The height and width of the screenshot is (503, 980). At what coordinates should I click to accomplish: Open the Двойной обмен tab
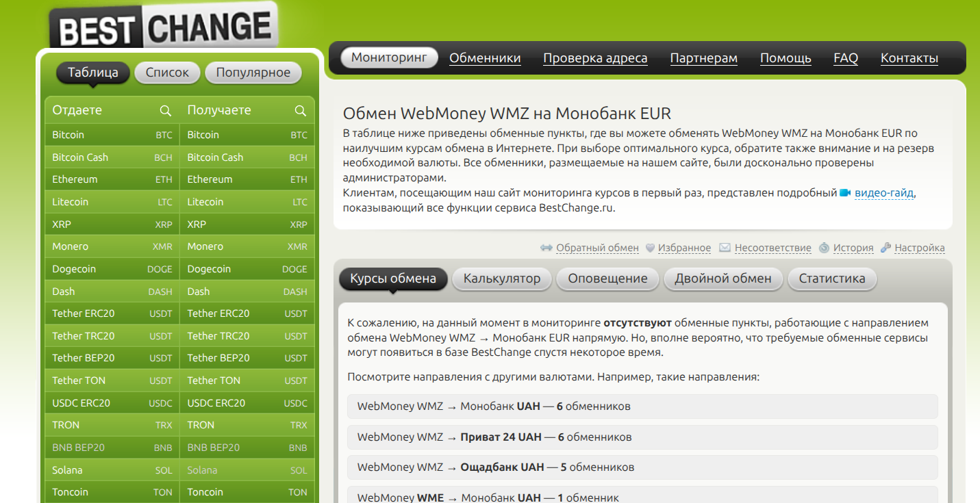coord(723,279)
